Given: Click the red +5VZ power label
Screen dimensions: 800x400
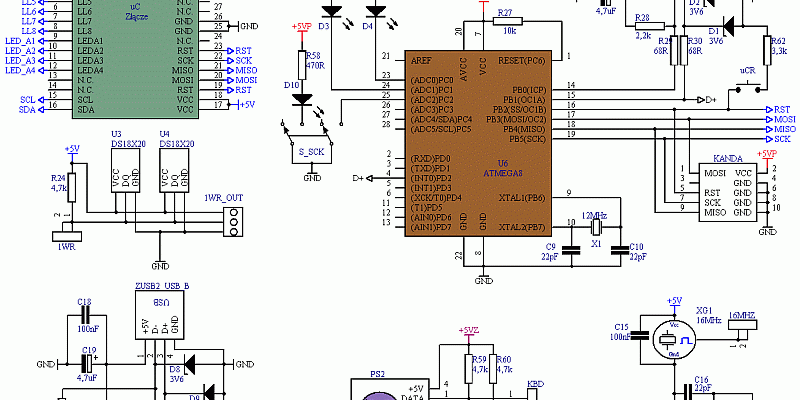Looking at the screenshot, I should click(x=467, y=331).
